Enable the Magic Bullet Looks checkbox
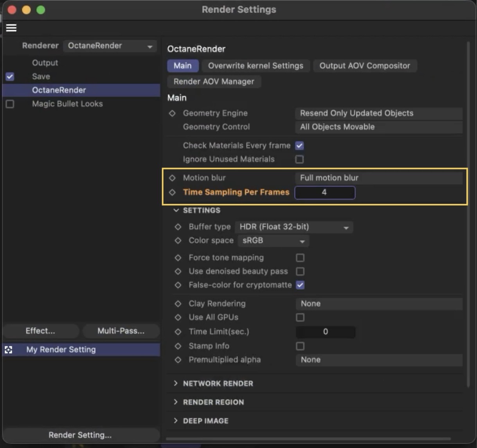Viewport: 477px width, 448px height. 10,104
